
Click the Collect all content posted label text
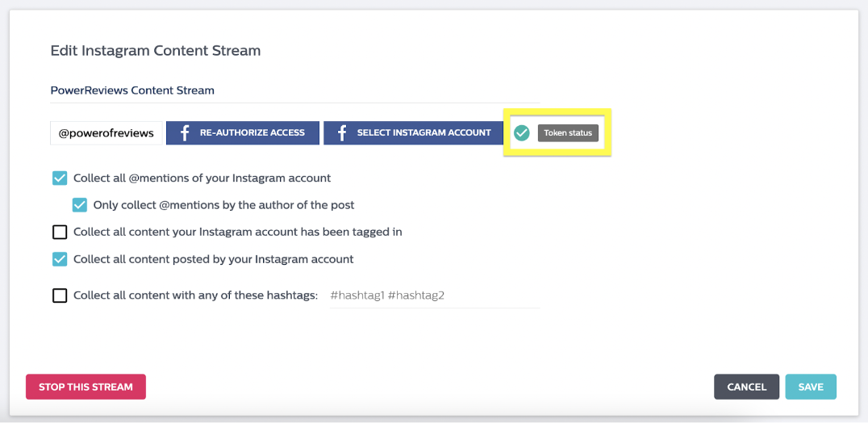214,259
